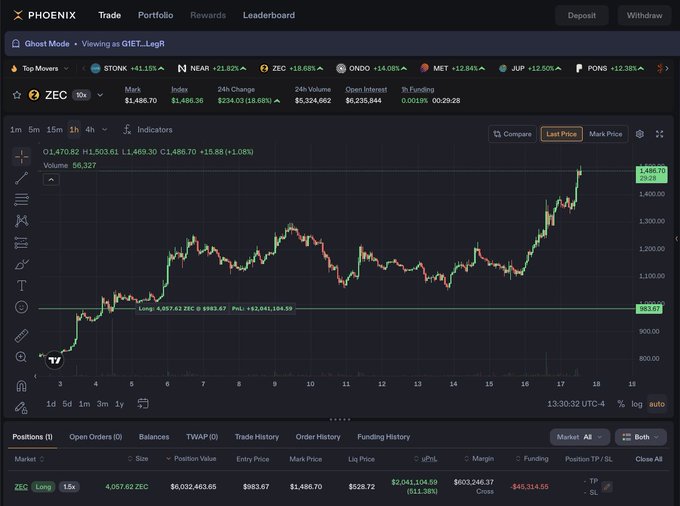Open the go-to-date calendar icon
The width and height of the screenshot is (680, 506).
pos(143,404)
